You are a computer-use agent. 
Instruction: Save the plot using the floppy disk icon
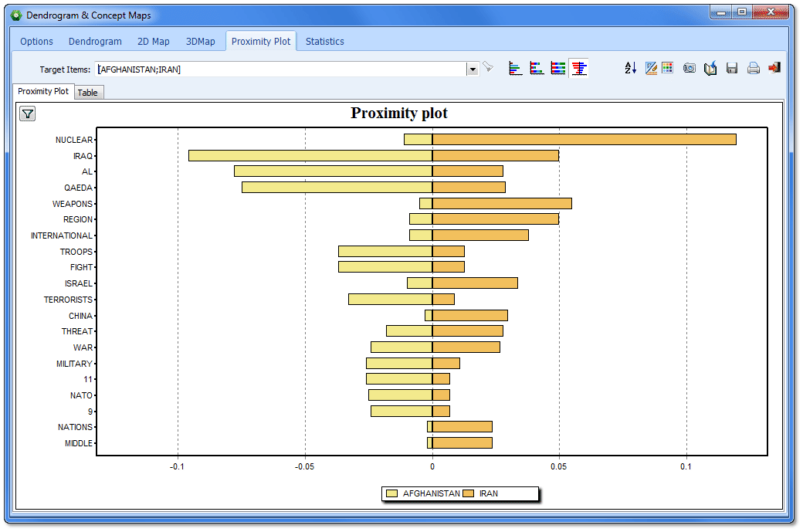click(732, 69)
